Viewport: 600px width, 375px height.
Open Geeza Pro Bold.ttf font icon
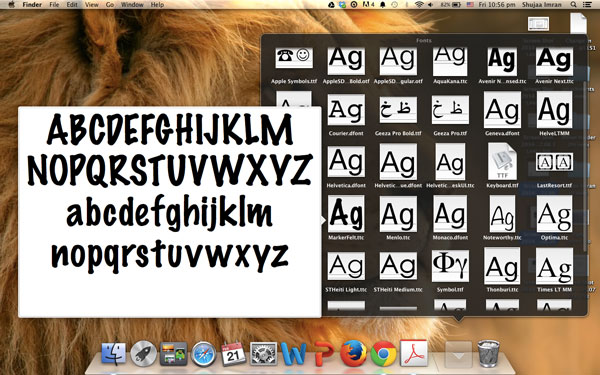398,109
